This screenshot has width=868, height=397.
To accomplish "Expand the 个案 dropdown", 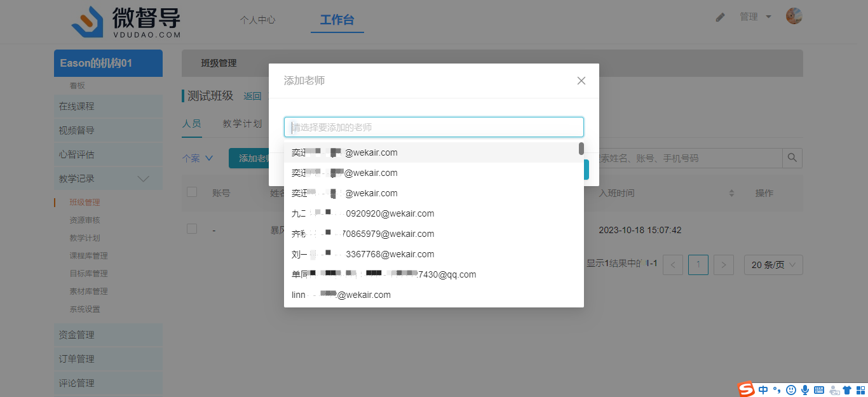I will (x=198, y=158).
